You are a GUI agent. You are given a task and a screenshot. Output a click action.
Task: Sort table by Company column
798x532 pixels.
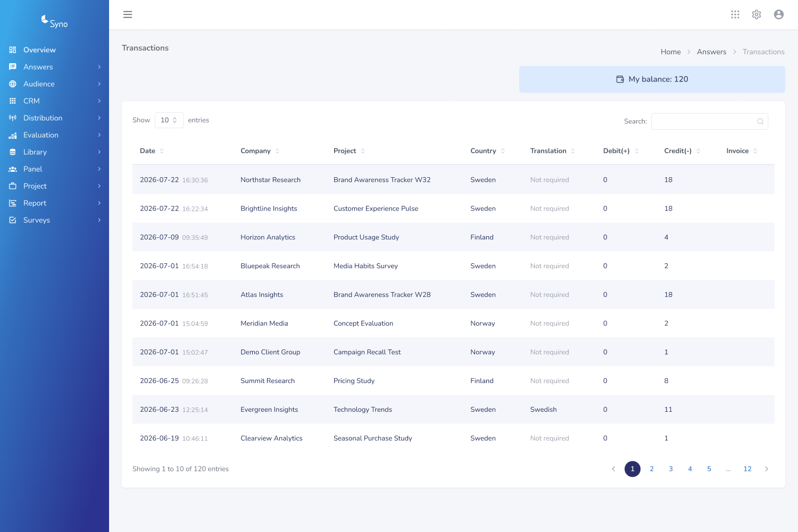tap(260, 151)
